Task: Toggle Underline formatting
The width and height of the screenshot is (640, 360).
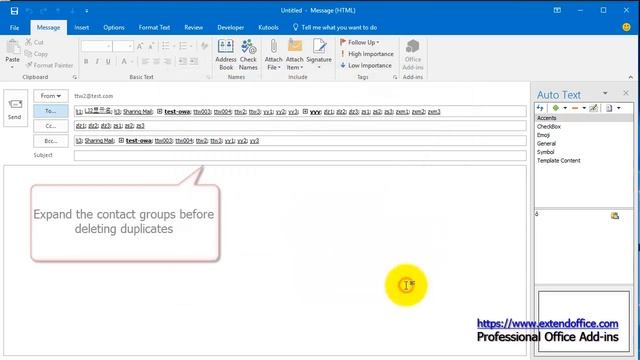Action: 108,62
